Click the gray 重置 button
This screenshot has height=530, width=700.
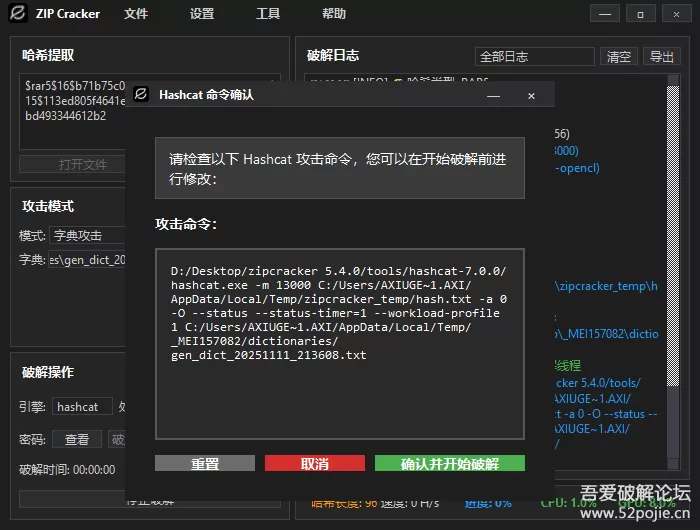[205, 463]
